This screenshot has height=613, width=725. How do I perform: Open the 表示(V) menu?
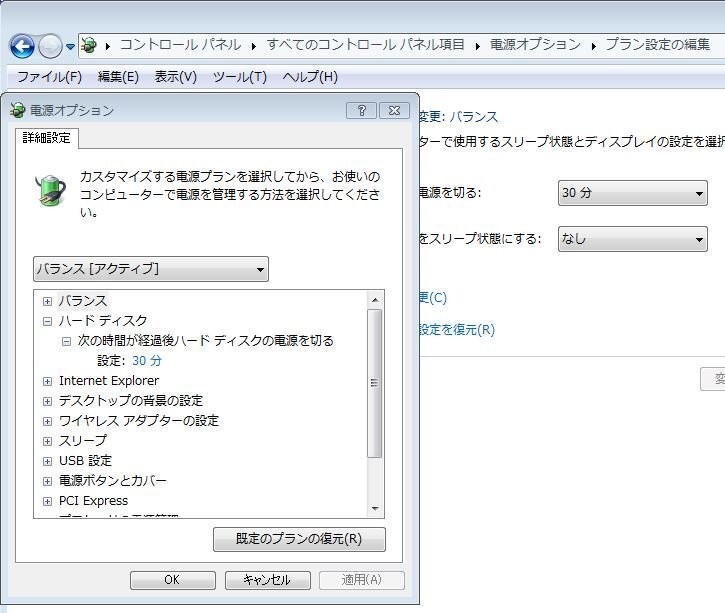(176, 76)
